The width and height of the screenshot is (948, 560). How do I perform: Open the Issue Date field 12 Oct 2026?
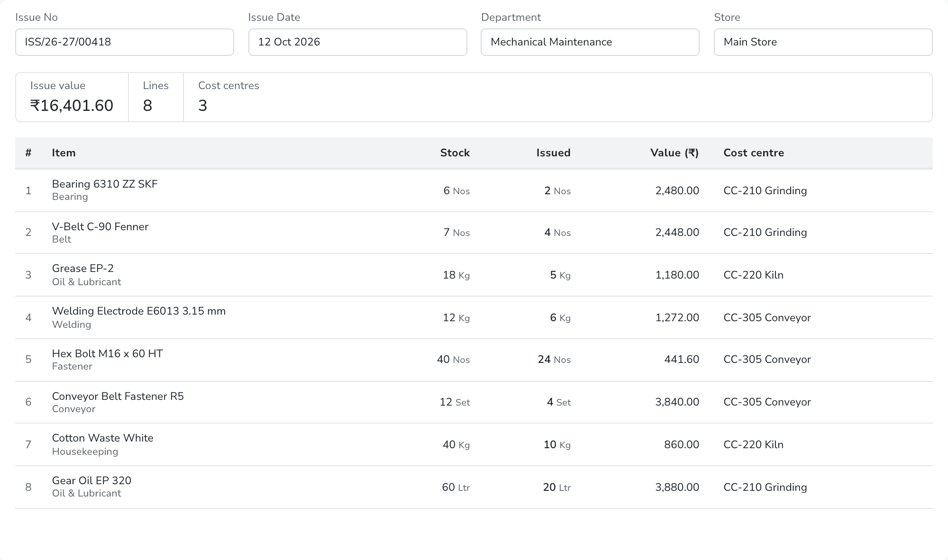(358, 42)
